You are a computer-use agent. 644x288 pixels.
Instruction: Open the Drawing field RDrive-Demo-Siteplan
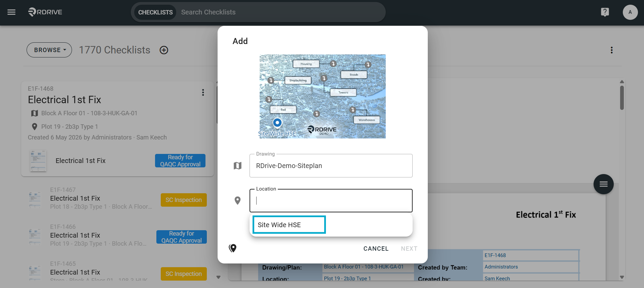tap(331, 166)
